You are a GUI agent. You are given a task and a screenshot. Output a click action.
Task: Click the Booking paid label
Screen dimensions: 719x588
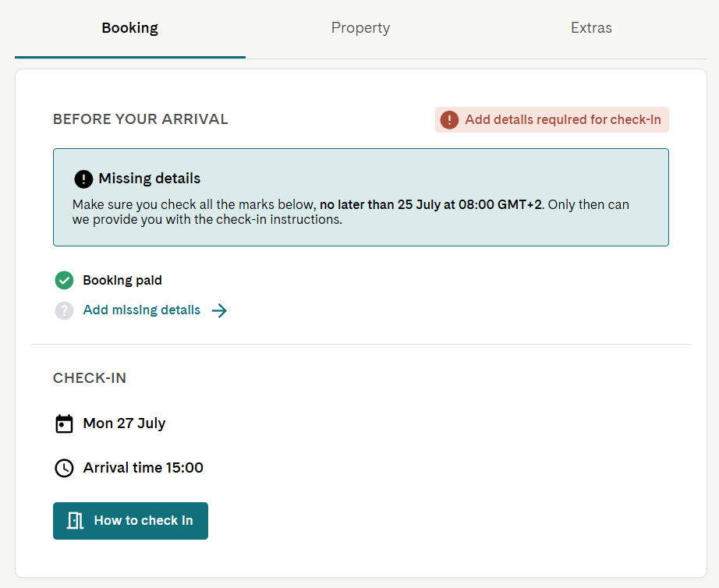[x=122, y=280]
